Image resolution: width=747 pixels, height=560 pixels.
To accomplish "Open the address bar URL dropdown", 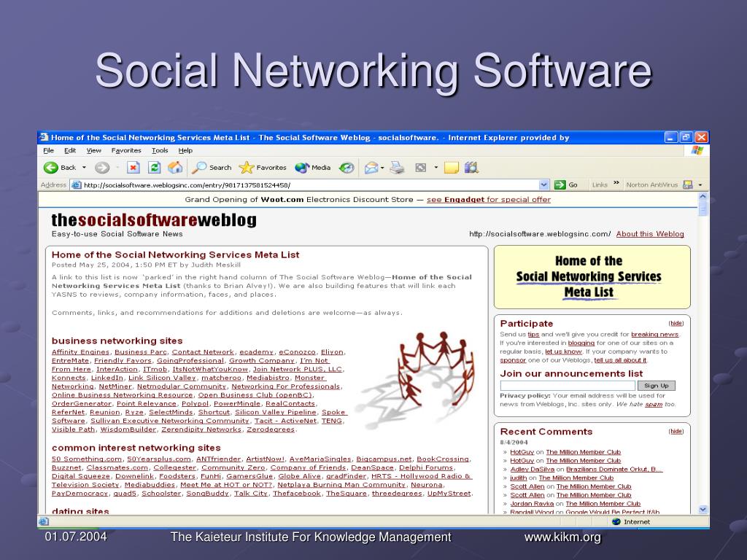I will point(544,184).
